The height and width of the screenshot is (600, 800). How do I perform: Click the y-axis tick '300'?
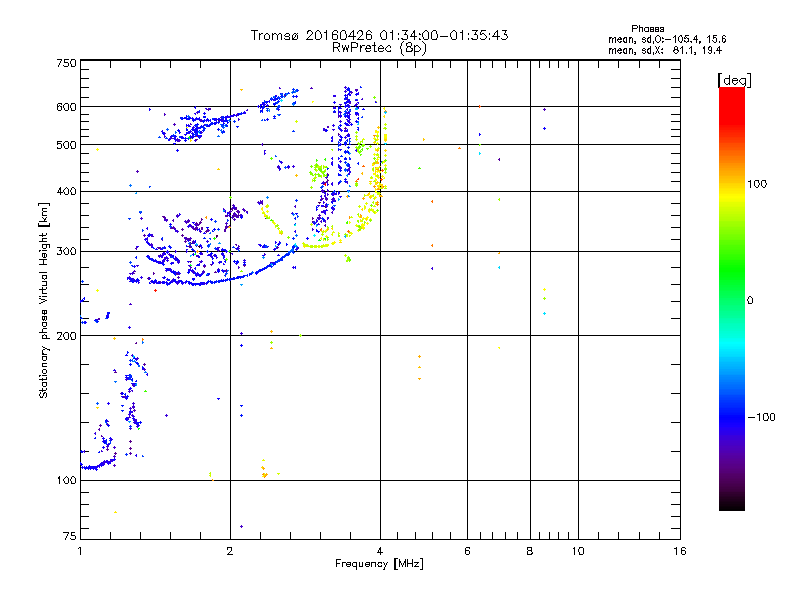[66, 251]
